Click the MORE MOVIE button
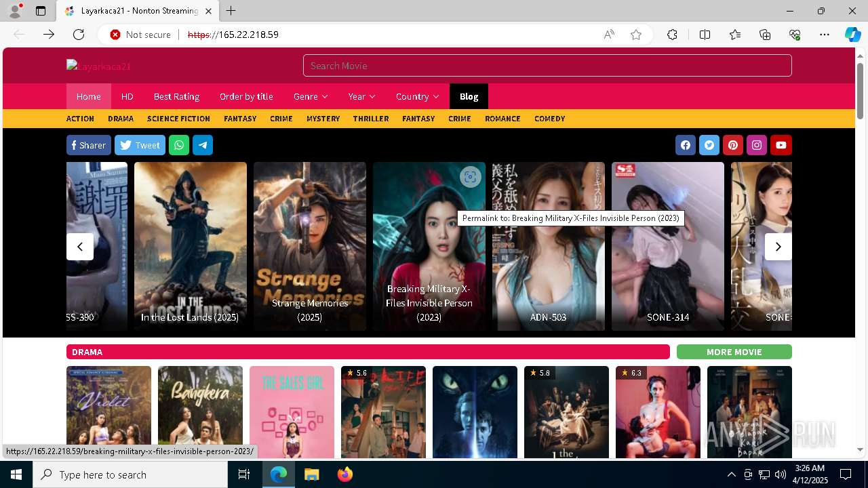This screenshot has width=868, height=488. (734, 352)
